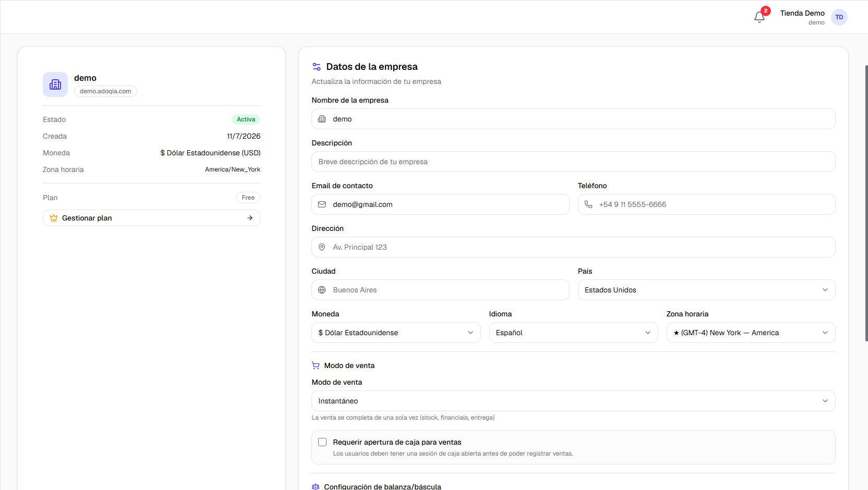The width and height of the screenshot is (868, 490).
Task: Focus the Teléfono input field
Action: [706, 204]
